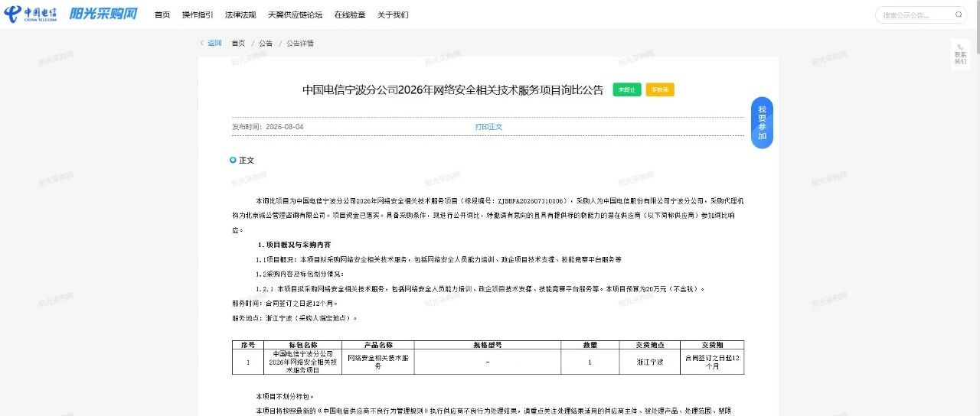
Task: Click the 联系我们 phone widget
Action: coord(960,54)
